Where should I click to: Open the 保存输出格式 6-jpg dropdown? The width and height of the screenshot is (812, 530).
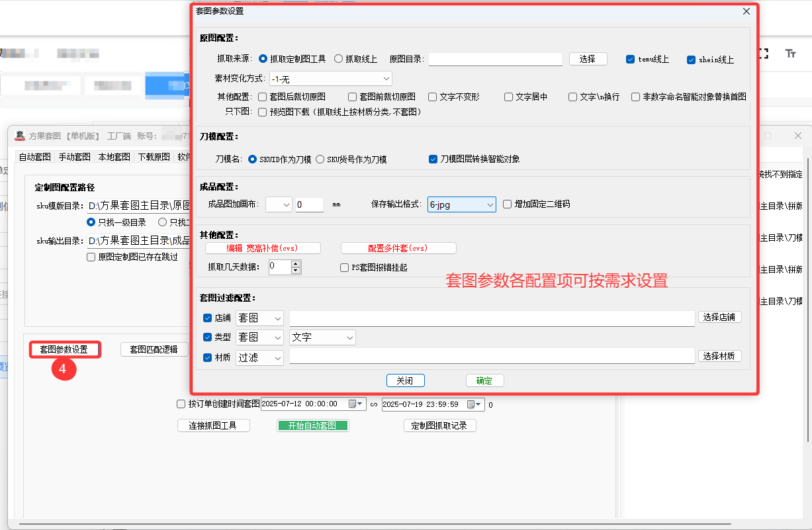point(490,205)
